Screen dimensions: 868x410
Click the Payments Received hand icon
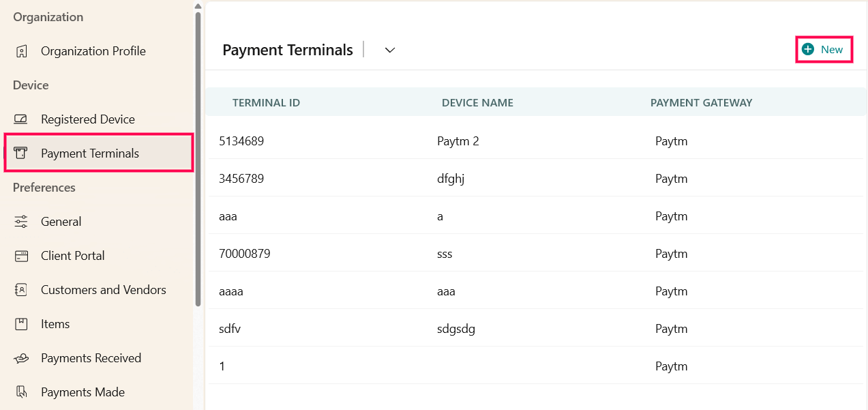click(x=21, y=358)
